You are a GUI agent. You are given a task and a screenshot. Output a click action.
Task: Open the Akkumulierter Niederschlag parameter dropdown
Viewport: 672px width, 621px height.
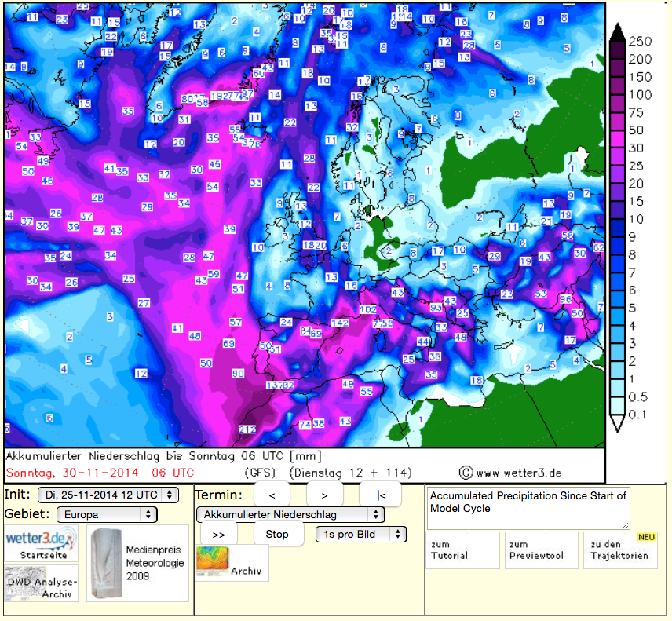coord(290,514)
